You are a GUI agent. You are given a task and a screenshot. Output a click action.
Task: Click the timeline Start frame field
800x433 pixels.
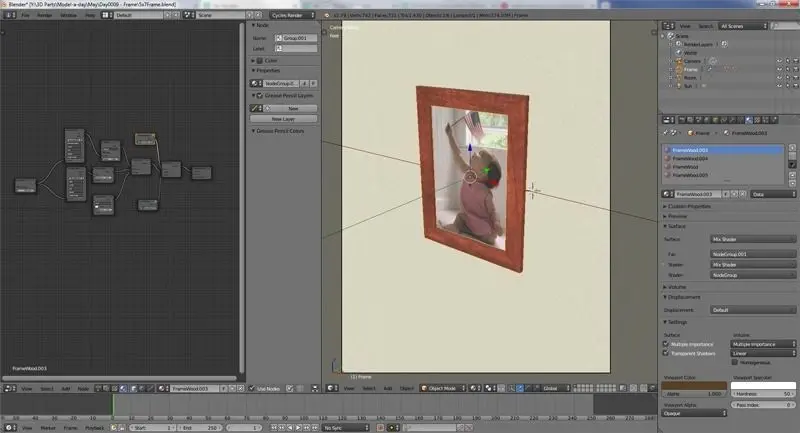(152, 427)
